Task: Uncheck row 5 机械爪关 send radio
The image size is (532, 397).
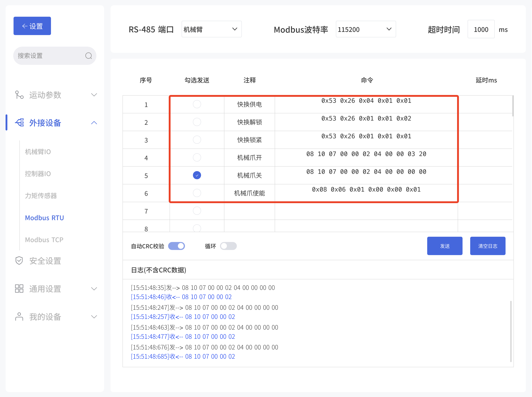Action: 197,175
